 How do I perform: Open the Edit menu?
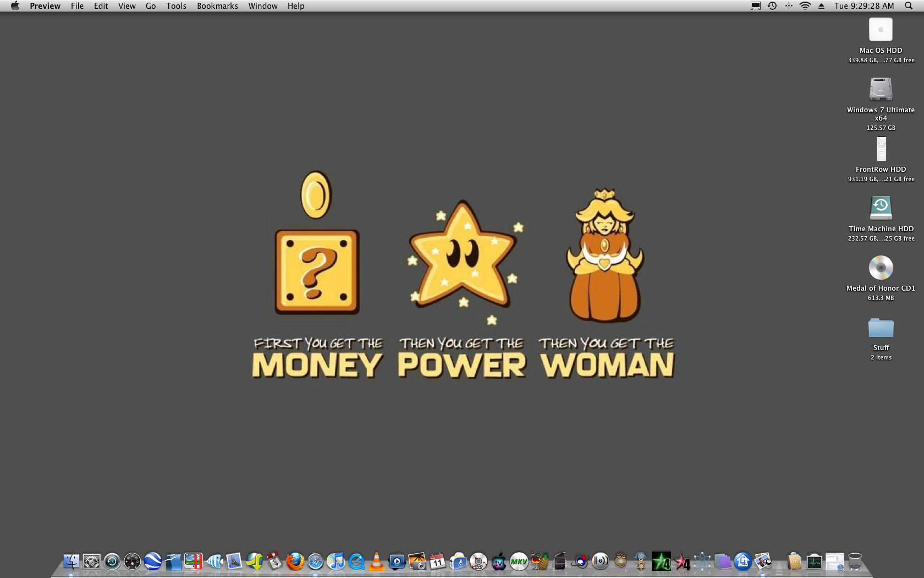[x=101, y=6]
